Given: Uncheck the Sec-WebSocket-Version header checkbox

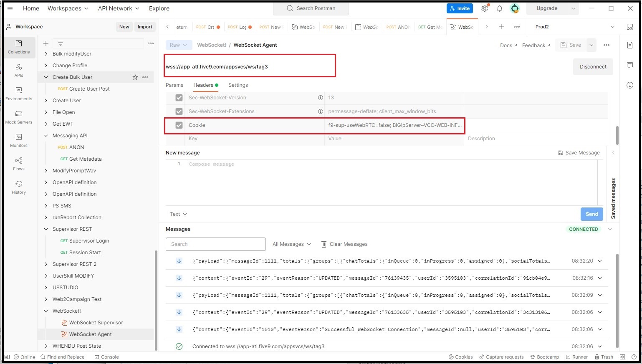Looking at the screenshot, I should click(179, 98).
